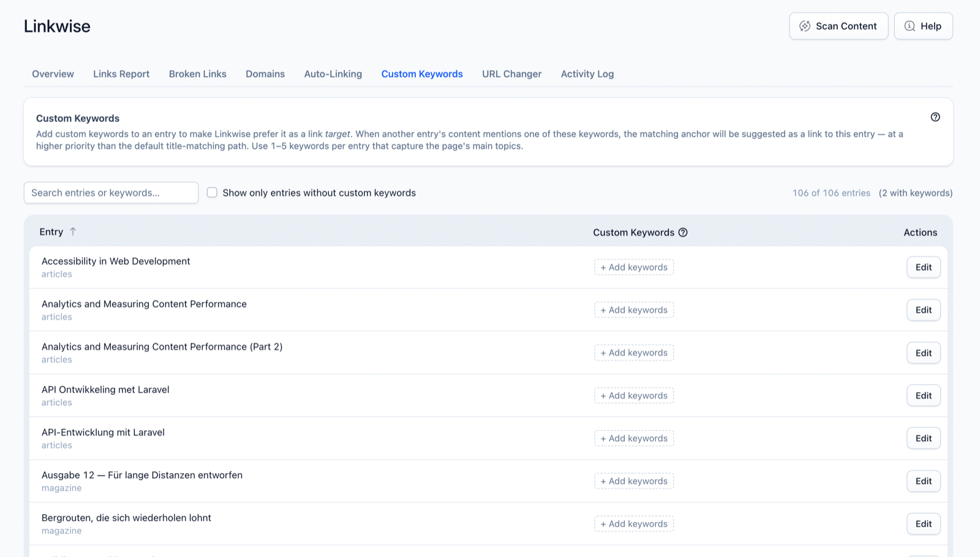
Task: Click the Scan Content refresh icon
Action: tap(805, 26)
